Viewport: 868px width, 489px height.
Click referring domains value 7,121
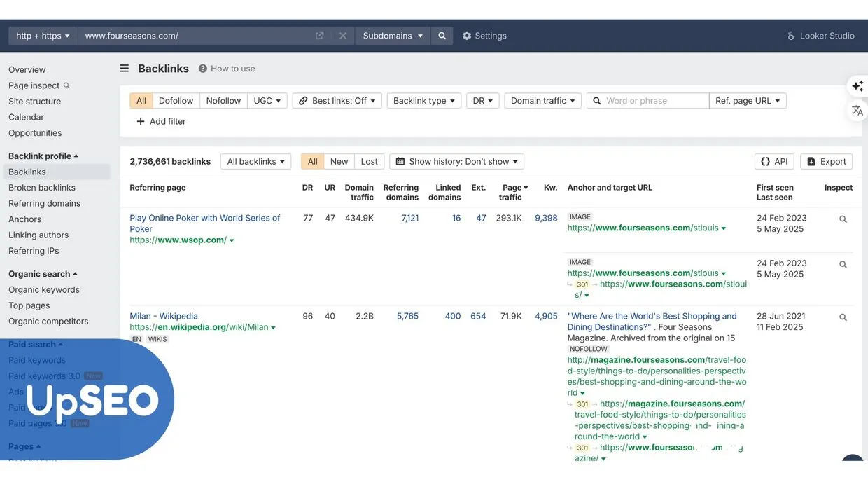pyautogui.click(x=410, y=218)
